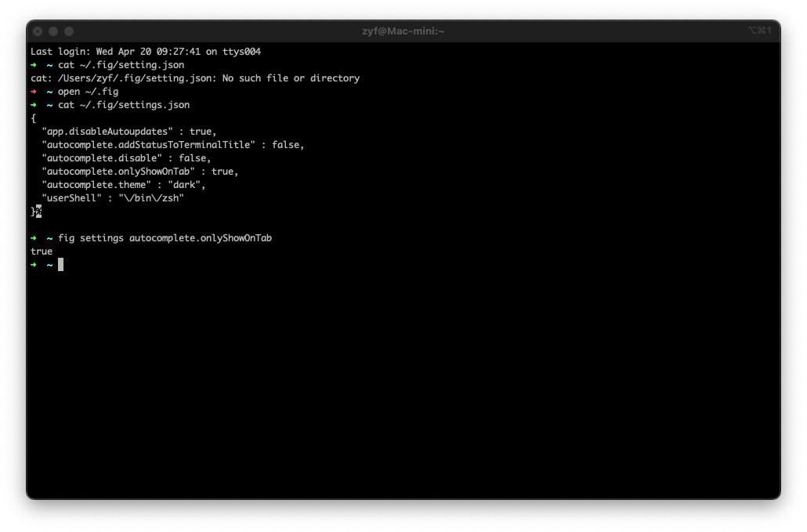Click the yellow minimize window button

coord(52,31)
